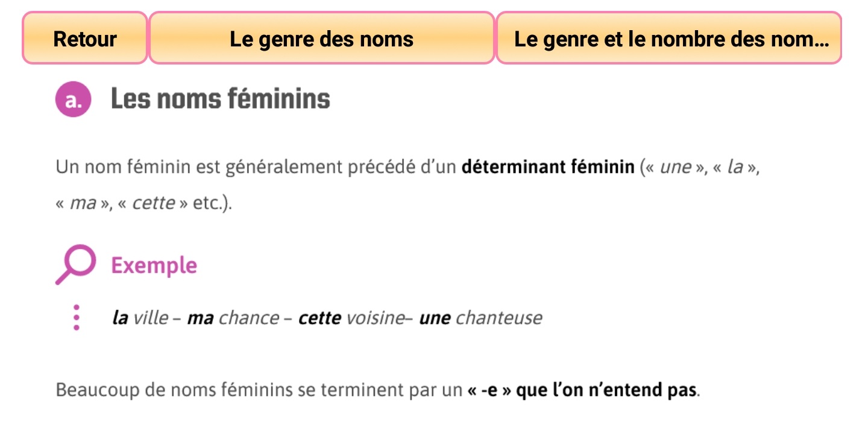Click the example "la ville"
868x434 pixels.
pyautogui.click(x=140, y=318)
